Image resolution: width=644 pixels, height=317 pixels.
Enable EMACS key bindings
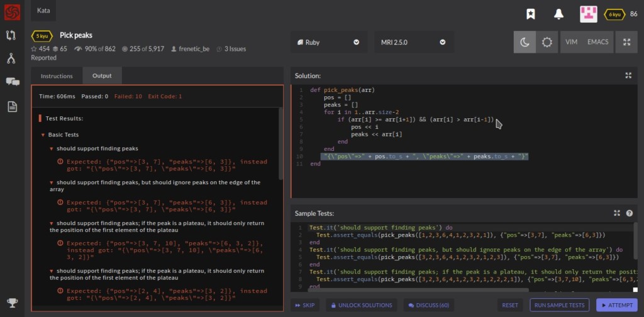click(597, 42)
